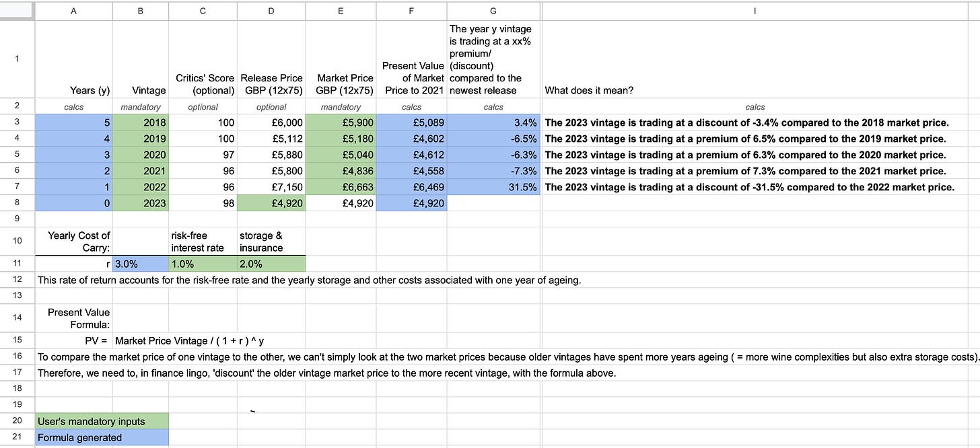Select market price £5,040 cell

pos(341,155)
